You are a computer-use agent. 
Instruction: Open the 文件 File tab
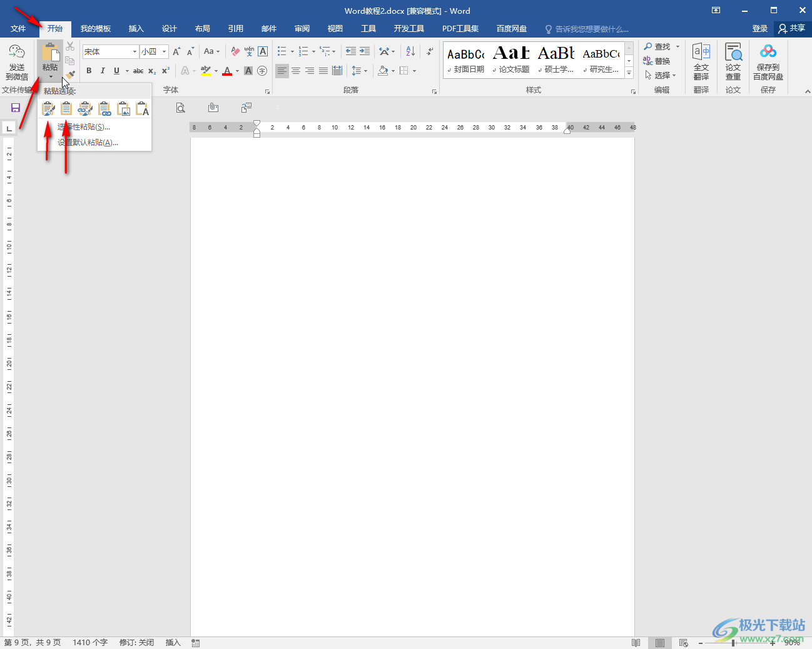[18, 29]
